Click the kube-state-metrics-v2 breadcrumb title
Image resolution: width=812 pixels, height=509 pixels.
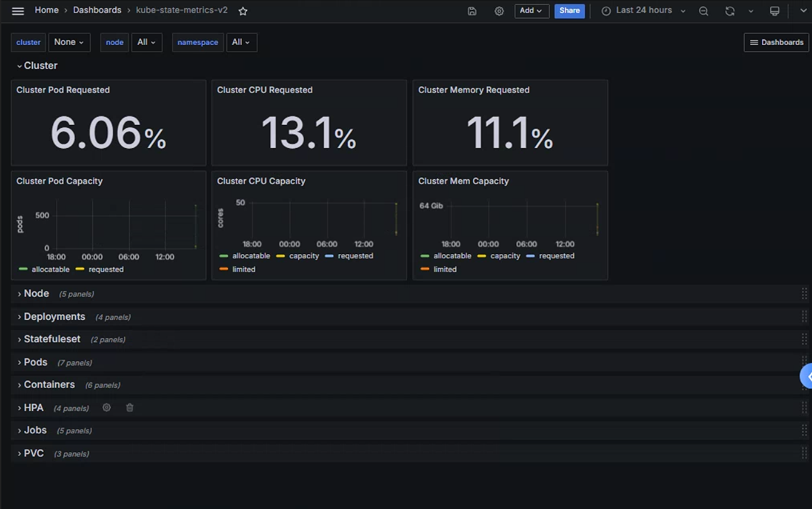point(182,11)
